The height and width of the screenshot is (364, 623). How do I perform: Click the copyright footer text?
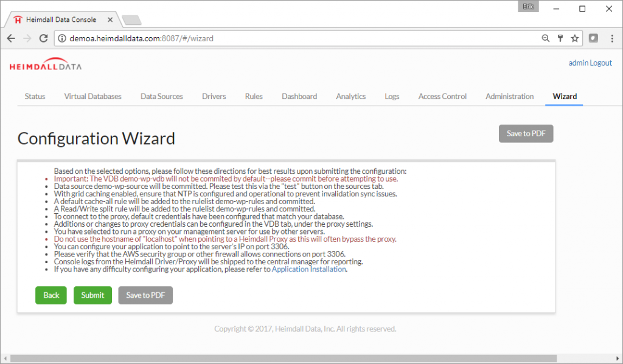click(305, 329)
